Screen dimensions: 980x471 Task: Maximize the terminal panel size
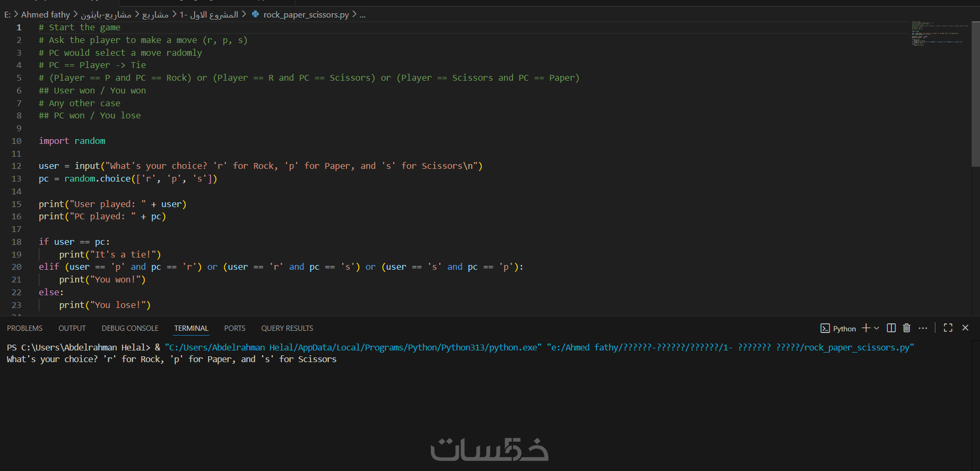pyautogui.click(x=948, y=328)
